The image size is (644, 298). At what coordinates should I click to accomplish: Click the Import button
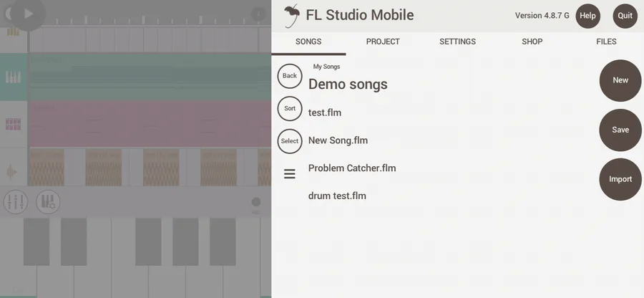(x=620, y=179)
